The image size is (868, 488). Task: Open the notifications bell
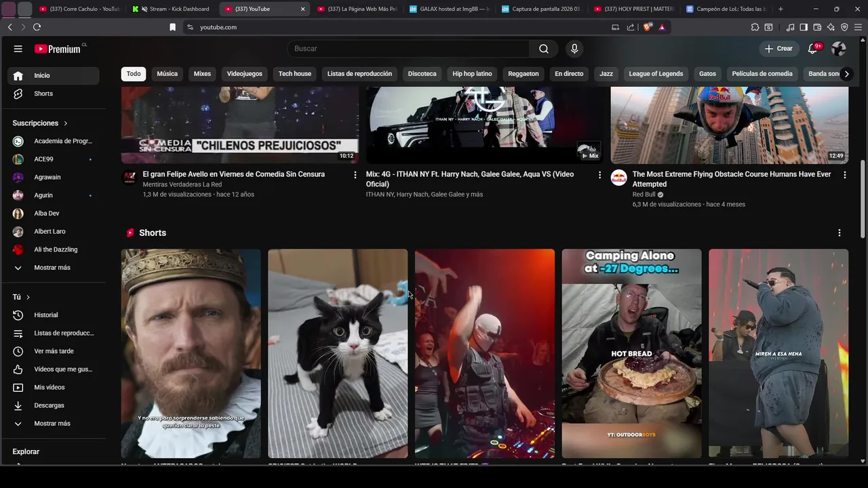[x=813, y=49]
